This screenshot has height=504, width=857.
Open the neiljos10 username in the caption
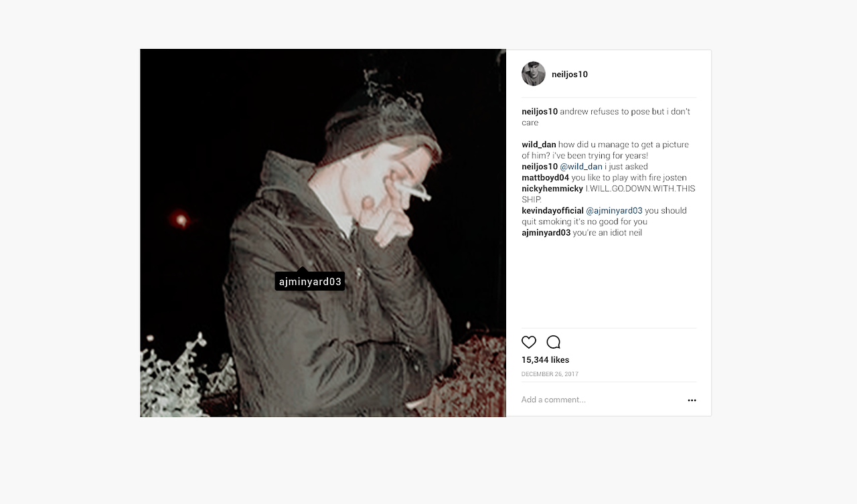[x=540, y=112]
